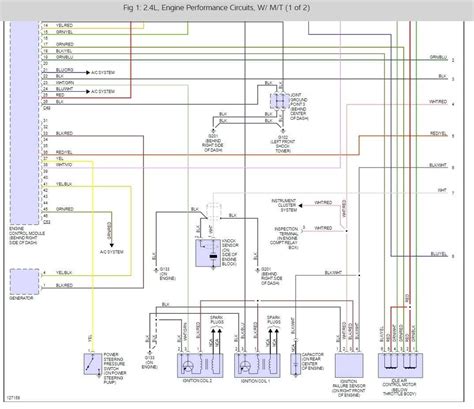
Task: Select the Engine Control Module connector block
Action: point(25,123)
